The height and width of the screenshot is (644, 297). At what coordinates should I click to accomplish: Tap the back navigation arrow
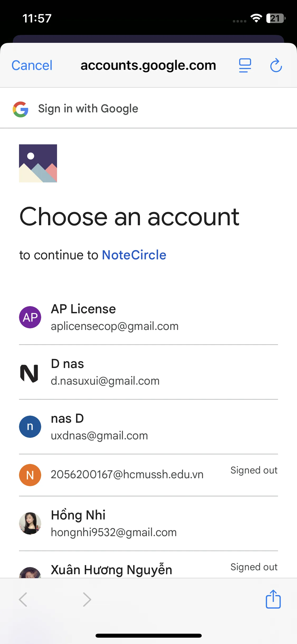pos(23,599)
